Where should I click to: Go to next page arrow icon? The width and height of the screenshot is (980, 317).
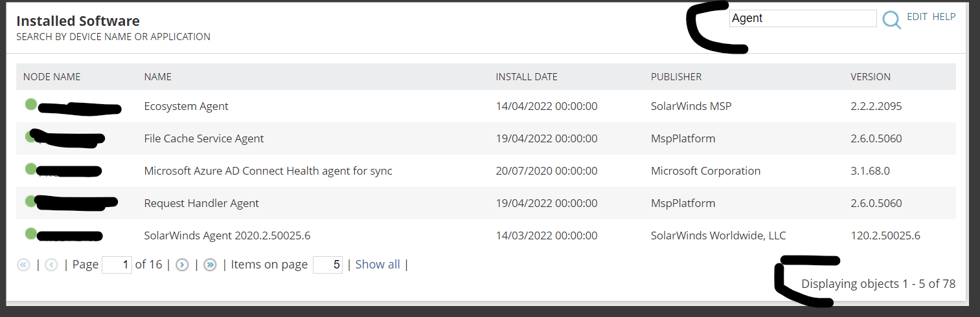pos(182,265)
